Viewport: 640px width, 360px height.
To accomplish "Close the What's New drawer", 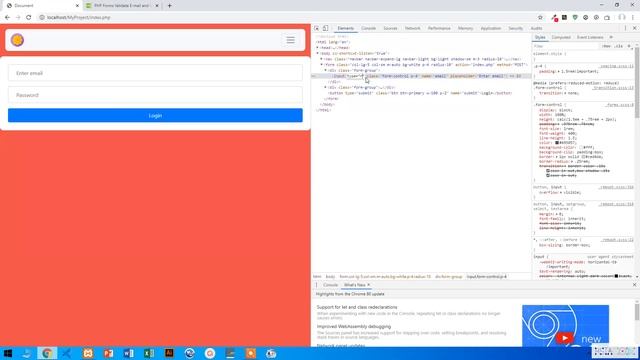I will [x=634, y=285].
